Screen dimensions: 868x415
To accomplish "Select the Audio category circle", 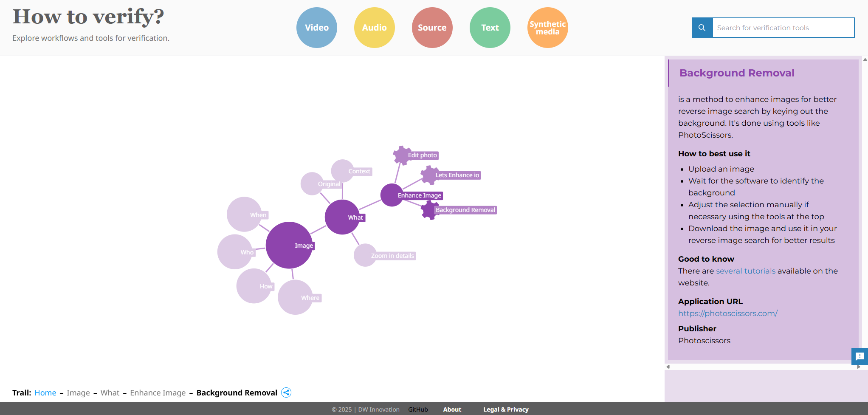I will click(374, 27).
